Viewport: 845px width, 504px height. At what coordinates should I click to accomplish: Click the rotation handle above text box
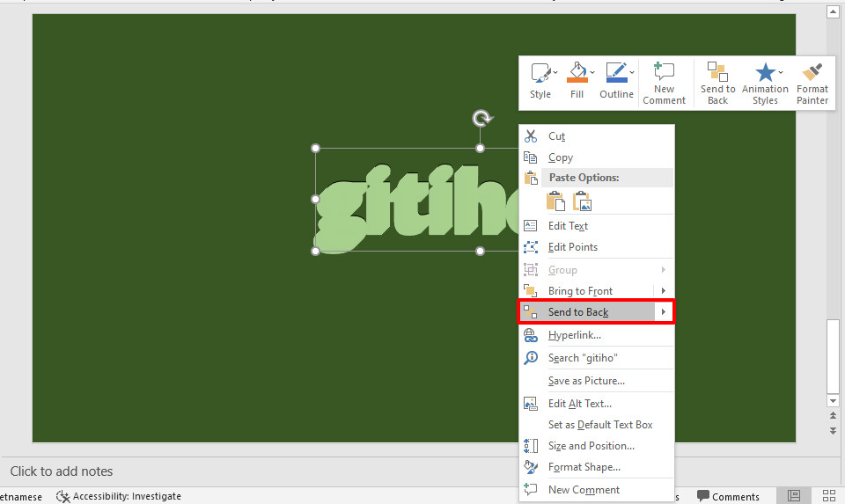point(481,118)
